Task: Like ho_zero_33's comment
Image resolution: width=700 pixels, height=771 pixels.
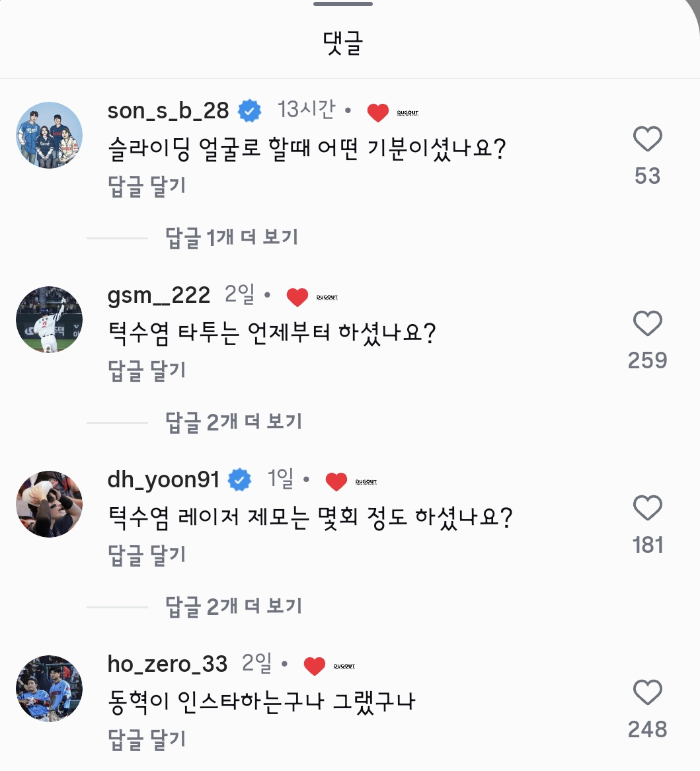Action: [647, 693]
